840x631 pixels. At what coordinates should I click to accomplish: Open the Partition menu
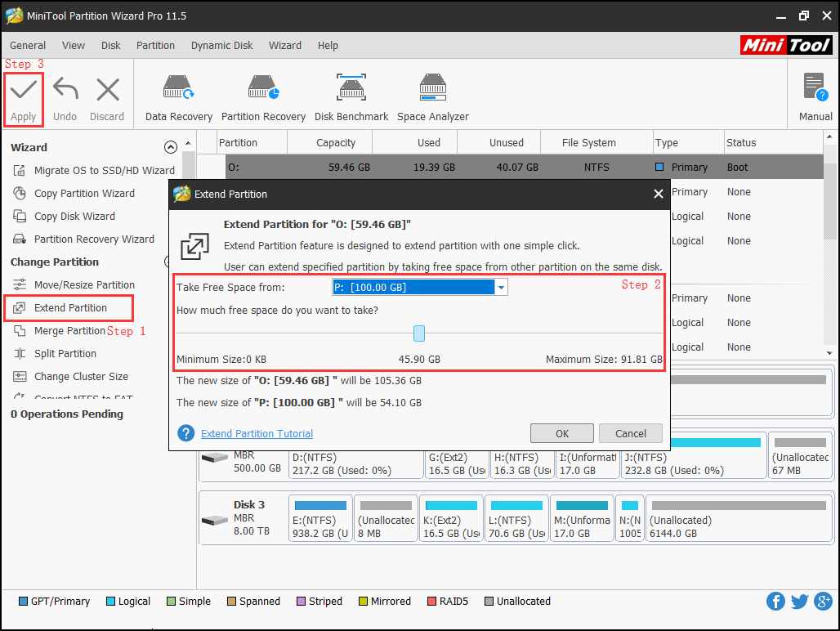pyautogui.click(x=155, y=46)
